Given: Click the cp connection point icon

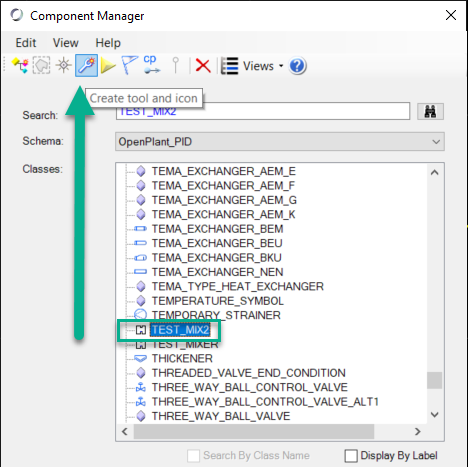Looking at the screenshot, I should point(152,64).
